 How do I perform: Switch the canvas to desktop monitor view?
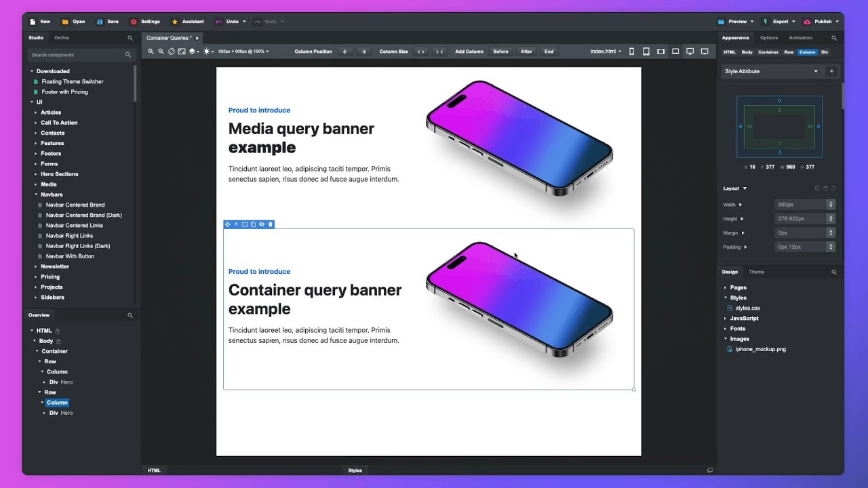pos(690,52)
